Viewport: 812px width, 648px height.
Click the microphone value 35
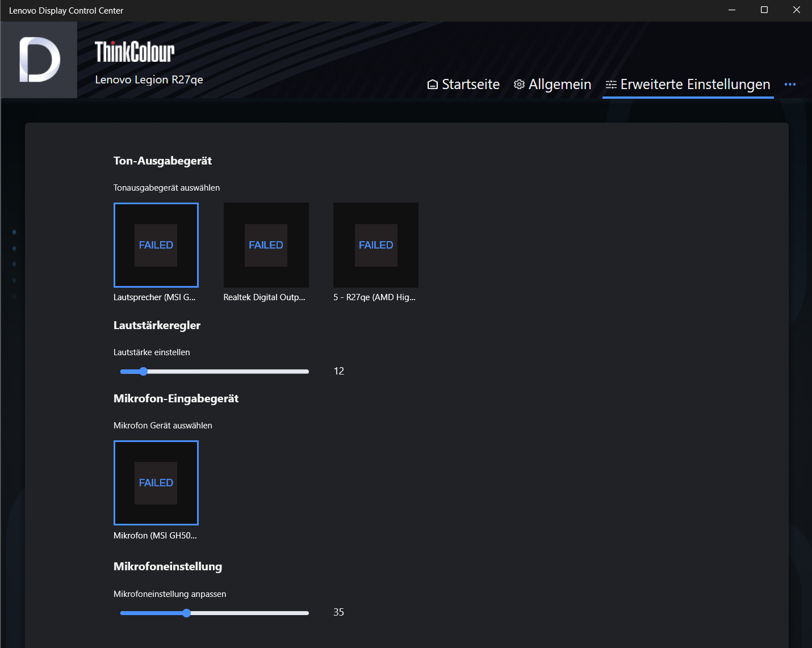(339, 612)
